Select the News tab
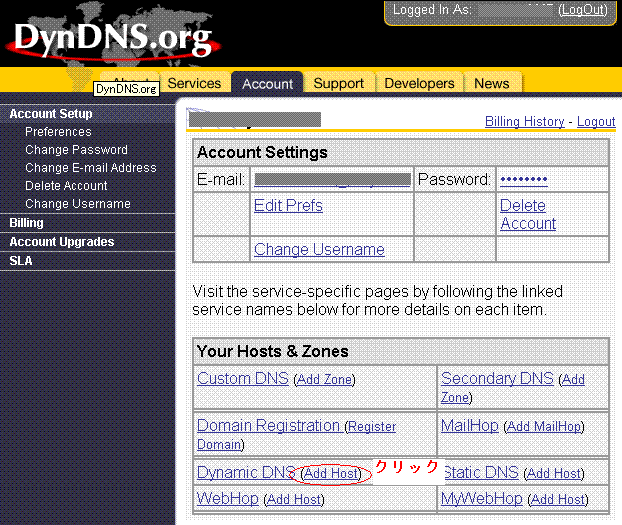The image size is (622, 525). point(491,84)
